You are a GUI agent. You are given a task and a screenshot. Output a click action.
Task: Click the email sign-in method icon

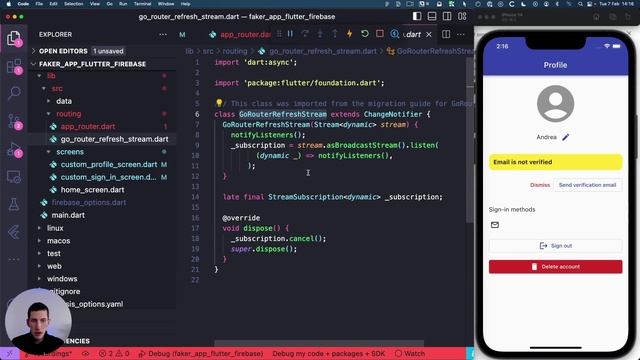[x=495, y=225]
